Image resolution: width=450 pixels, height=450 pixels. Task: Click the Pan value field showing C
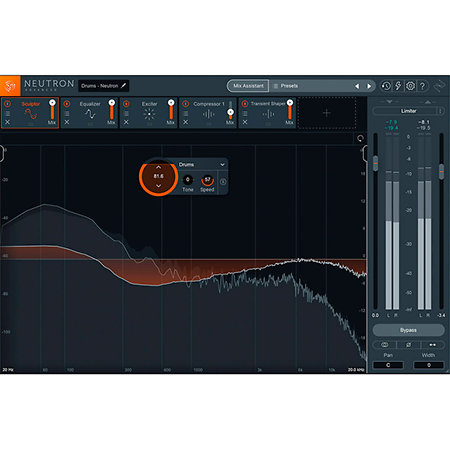(388, 365)
